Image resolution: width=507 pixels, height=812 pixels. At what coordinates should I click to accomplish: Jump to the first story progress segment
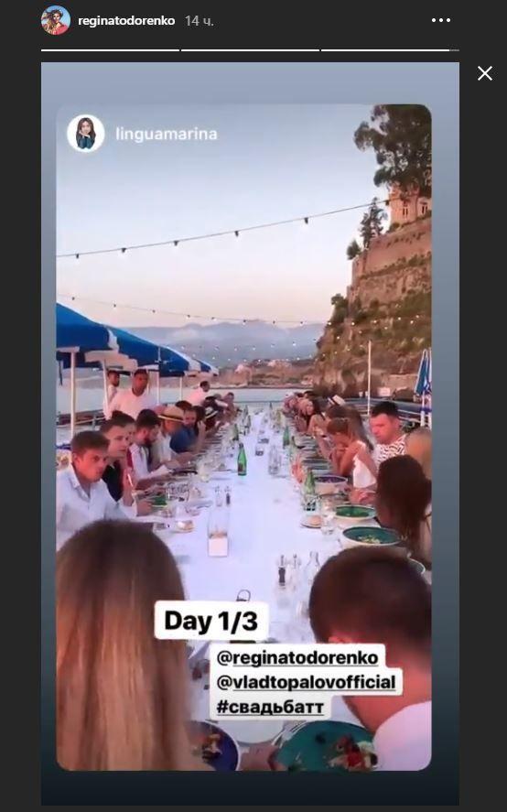click(x=111, y=50)
